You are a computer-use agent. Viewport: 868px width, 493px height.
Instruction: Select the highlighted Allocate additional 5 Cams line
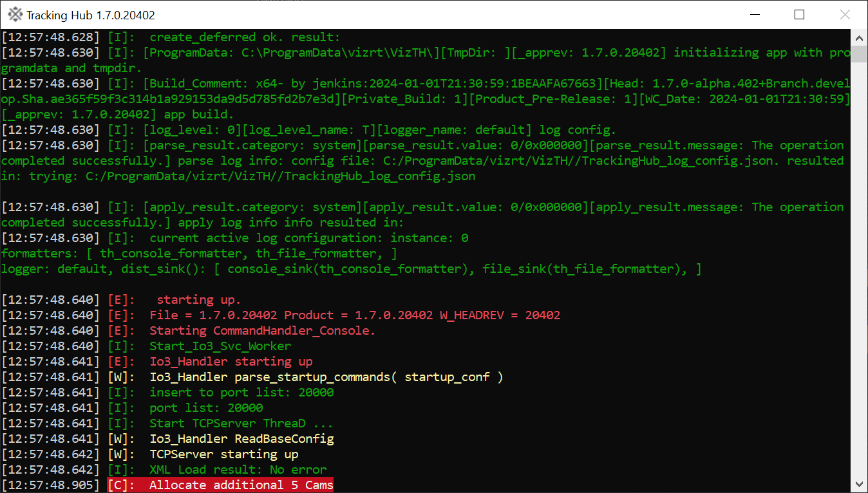pos(241,485)
